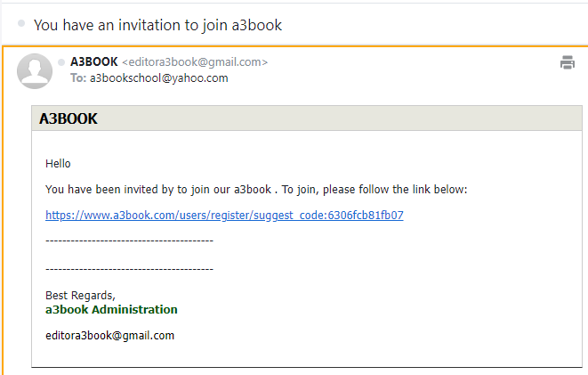Click the first dashed separator line
Viewport: 588px width, 375px height.
[129, 240]
